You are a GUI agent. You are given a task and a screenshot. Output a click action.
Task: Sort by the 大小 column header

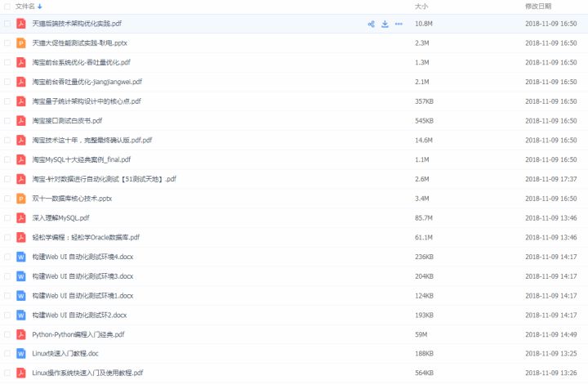click(x=421, y=7)
